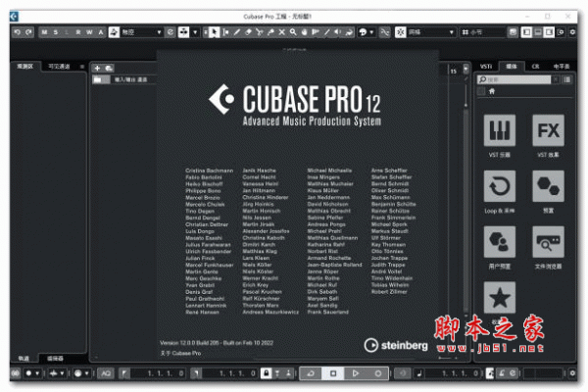Switch to the Inspector tab in left zone
This screenshot has width=588, height=392.
coord(25,67)
